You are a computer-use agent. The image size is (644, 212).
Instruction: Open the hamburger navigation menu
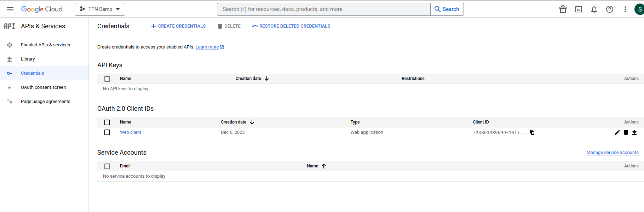[x=10, y=9]
